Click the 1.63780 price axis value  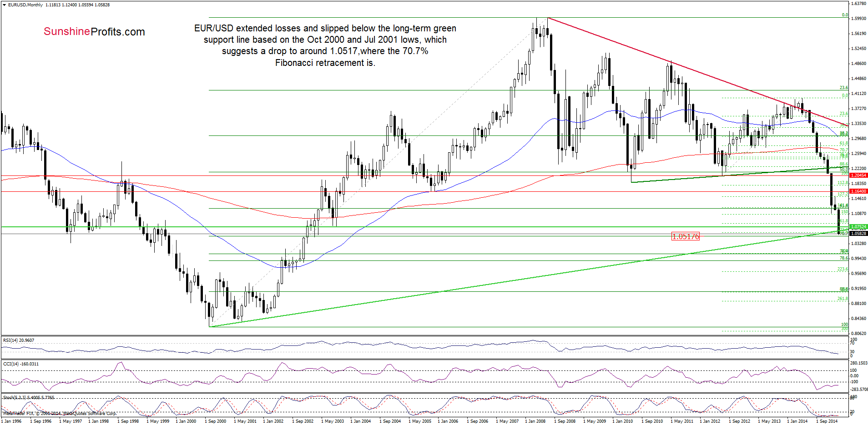(858, 4)
